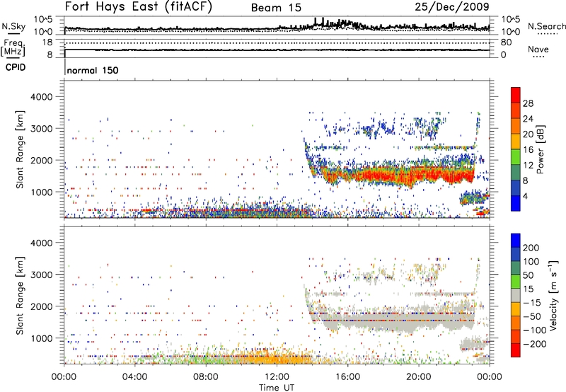Viewport: 566px width, 392px height.
Task: Click the velocity panel 'Slant Range [km]' label
Action: (20, 295)
